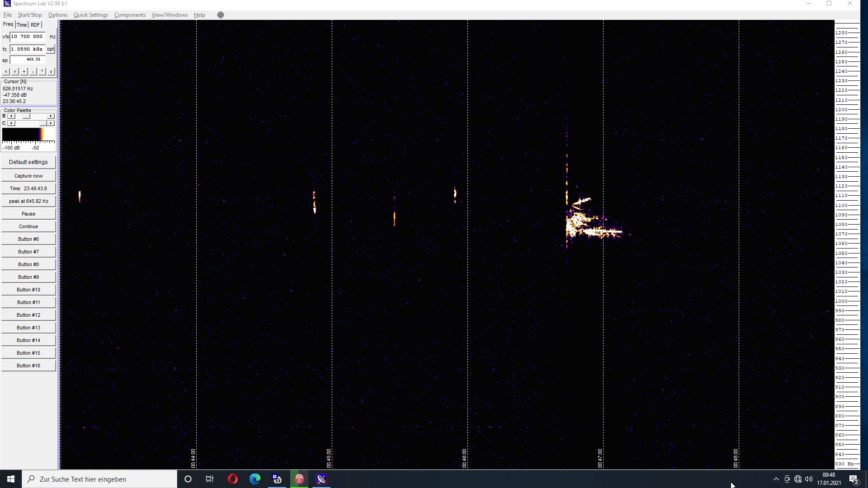Click the Spectrum Lab title bar icon
The height and width of the screenshot is (488, 868).
[x=6, y=4]
